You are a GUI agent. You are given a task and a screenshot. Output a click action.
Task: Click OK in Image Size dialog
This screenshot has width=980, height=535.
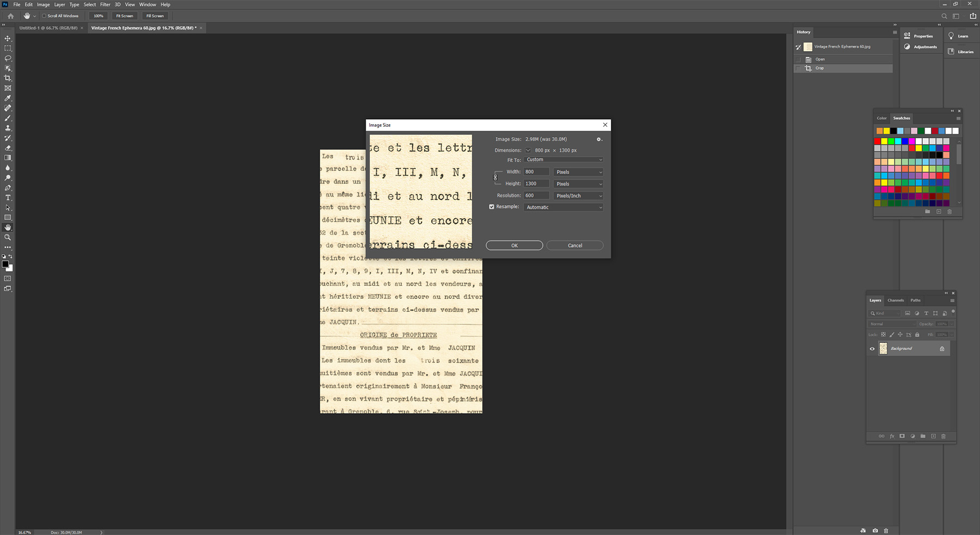pyautogui.click(x=514, y=245)
